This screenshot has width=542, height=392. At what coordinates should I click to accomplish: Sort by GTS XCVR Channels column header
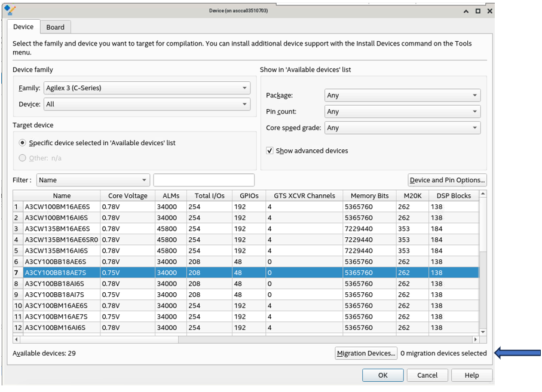[x=304, y=195]
